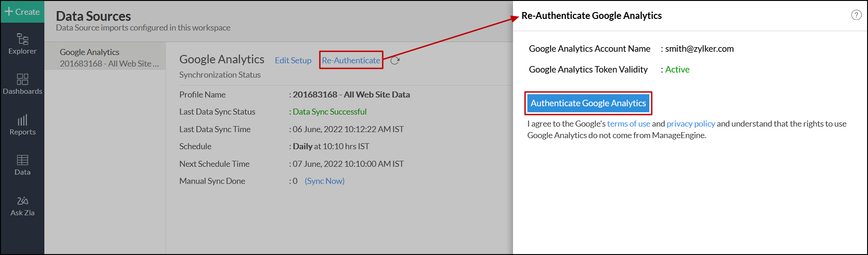Open Google's terms of use link
868x255 pixels.
[629, 124]
